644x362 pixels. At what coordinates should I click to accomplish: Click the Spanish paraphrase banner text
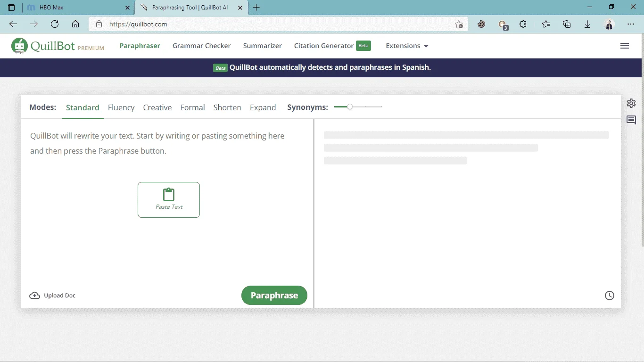[330, 67]
